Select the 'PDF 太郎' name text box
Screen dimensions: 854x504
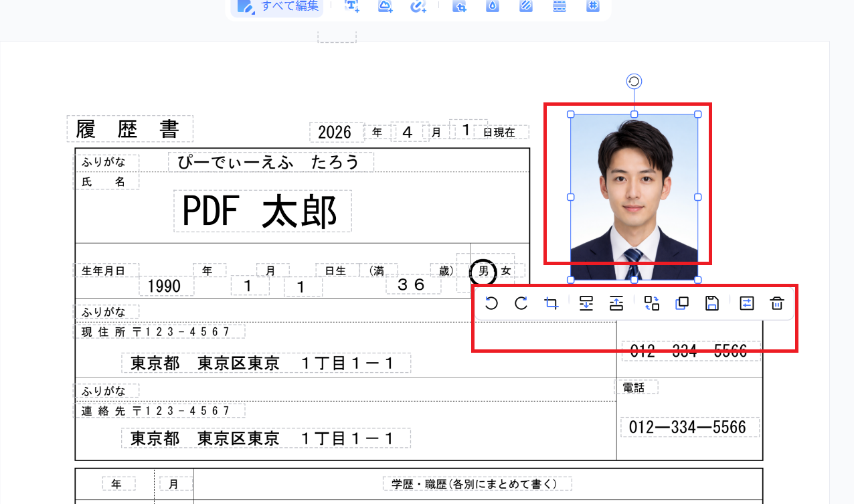pyautogui.click(x=262, y=212)
